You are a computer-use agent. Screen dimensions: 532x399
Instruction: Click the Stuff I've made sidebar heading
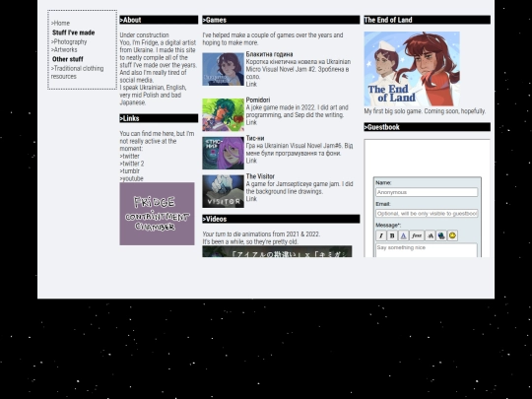click(73, 33)
